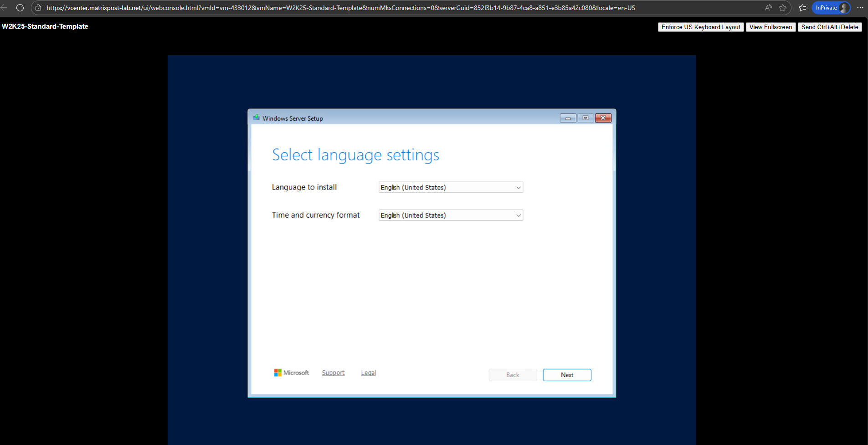The height and width of the screenshot is (445, 868).
Task: Open the Read aloud icon in address bar
Action: [x=768, y=8]
